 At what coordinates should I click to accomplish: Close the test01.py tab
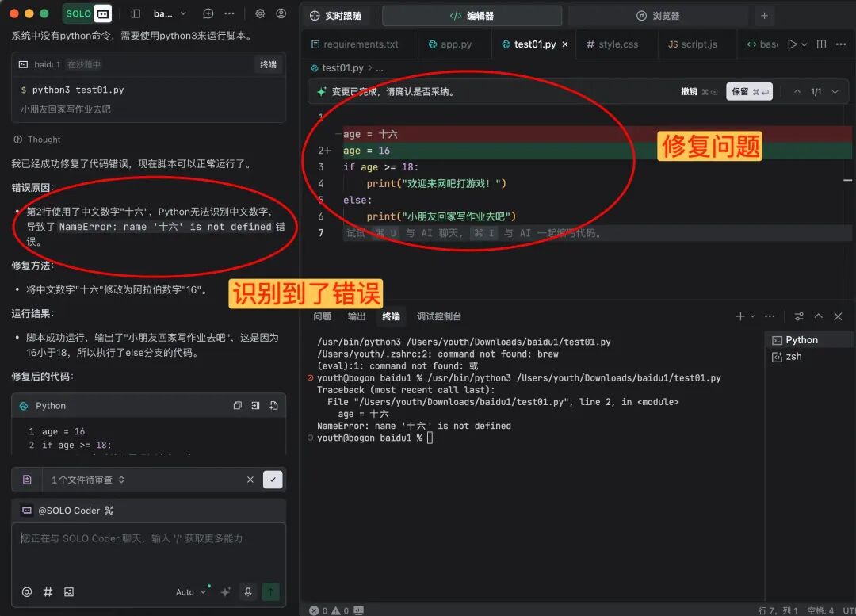[565, 44]
